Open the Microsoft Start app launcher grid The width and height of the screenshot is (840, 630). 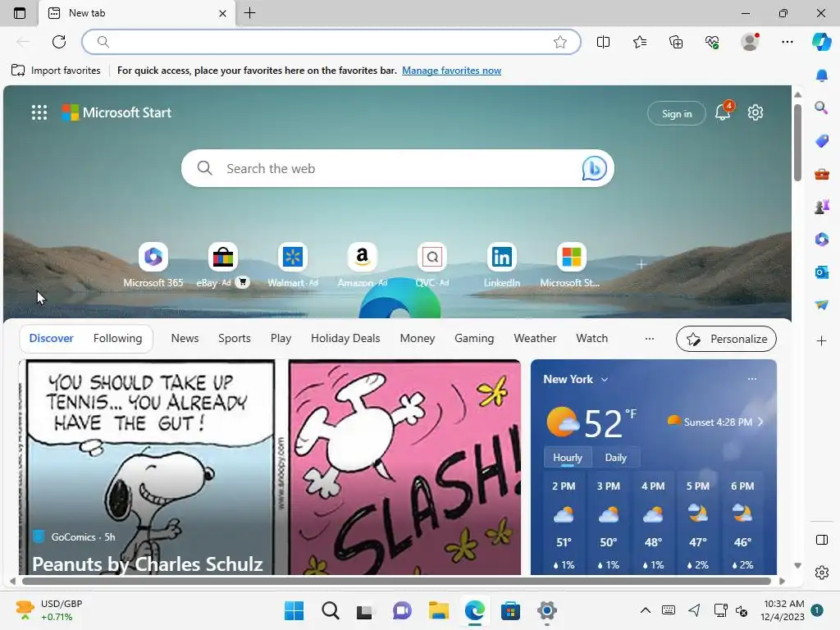click(x=39, y=112)
